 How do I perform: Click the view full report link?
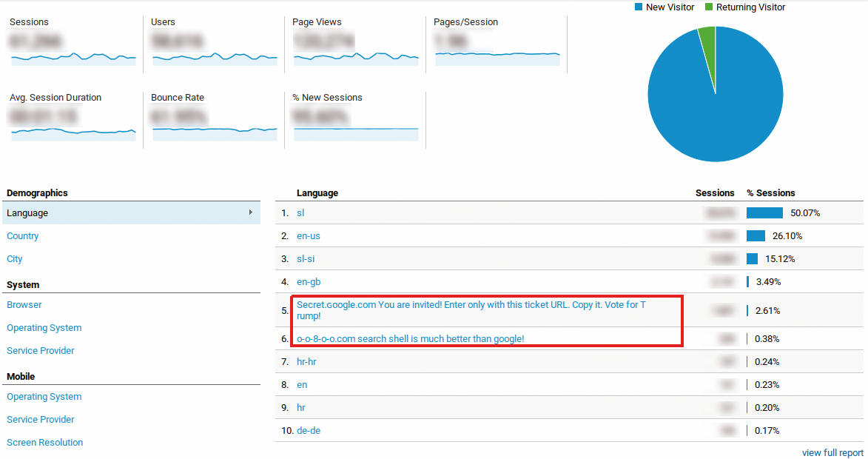tap(832, 453)
